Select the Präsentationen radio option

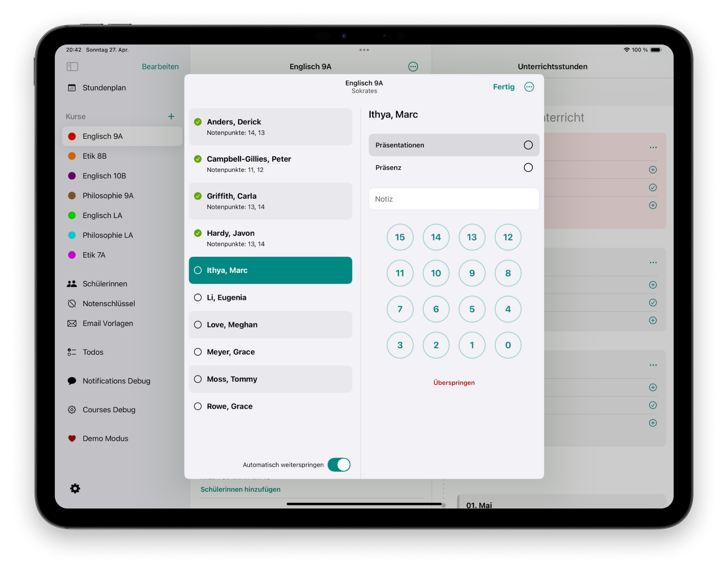tap(528, 145)
